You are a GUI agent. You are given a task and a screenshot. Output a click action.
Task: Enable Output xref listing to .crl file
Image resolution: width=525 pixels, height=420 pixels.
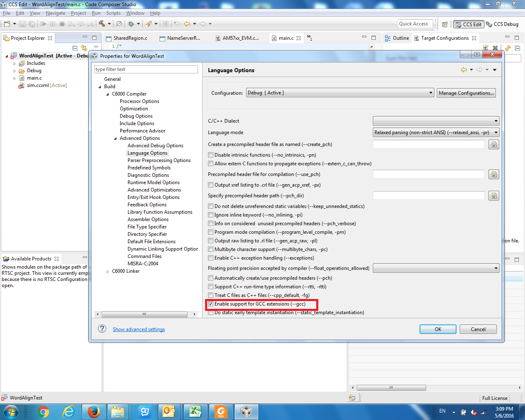point(210,185)
